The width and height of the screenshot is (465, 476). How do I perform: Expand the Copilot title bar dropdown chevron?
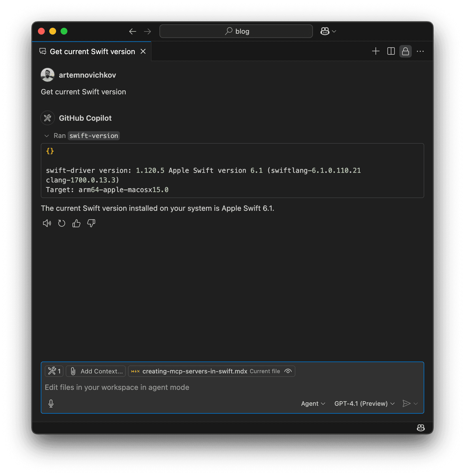(334, 31)
